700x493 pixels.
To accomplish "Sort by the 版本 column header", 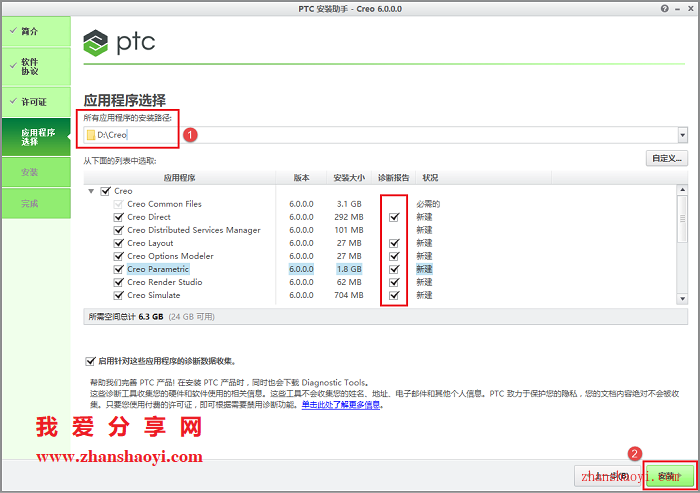I will [301, 178].
